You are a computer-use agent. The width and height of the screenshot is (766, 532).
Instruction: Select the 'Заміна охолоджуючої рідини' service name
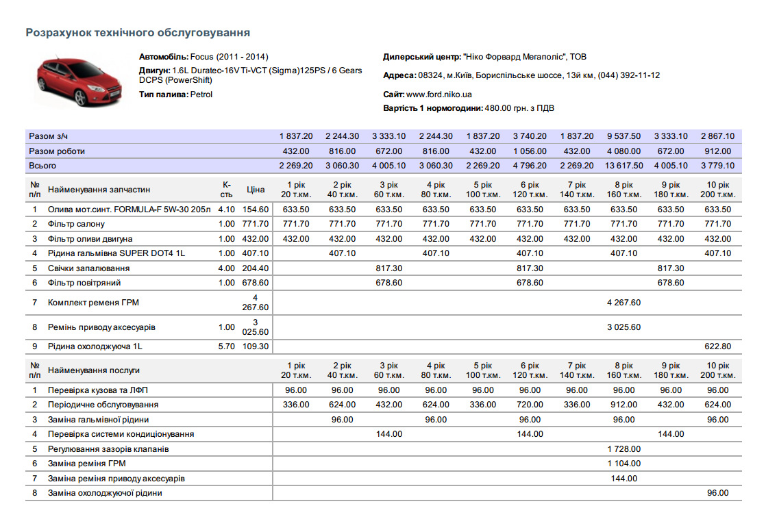coord(105,493)
